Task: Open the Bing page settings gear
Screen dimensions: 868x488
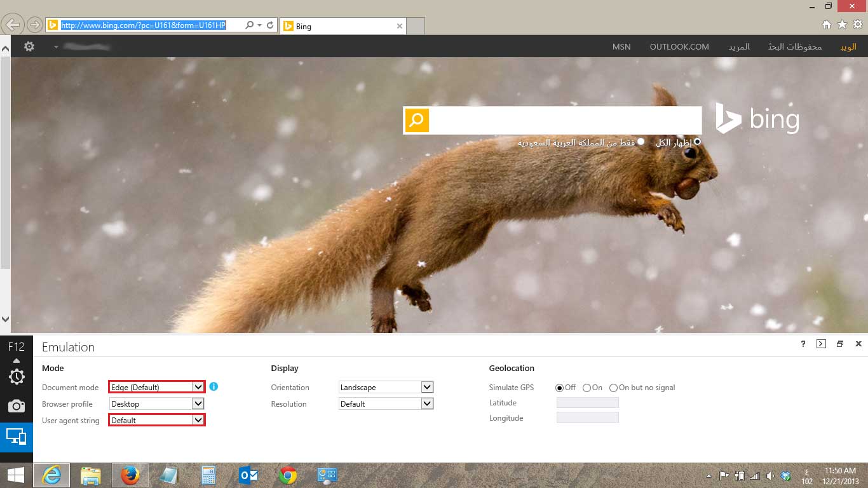Action: (x=29, y=46)
